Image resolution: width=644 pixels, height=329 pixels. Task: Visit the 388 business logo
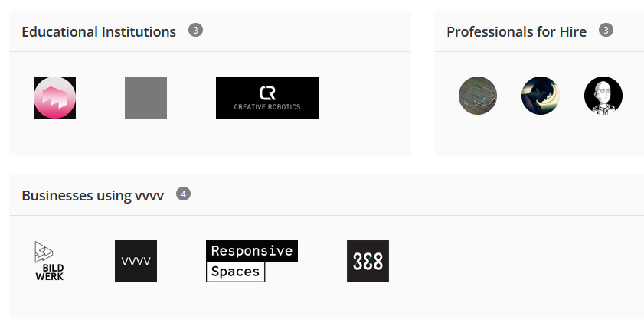click(x=368, y=262)
